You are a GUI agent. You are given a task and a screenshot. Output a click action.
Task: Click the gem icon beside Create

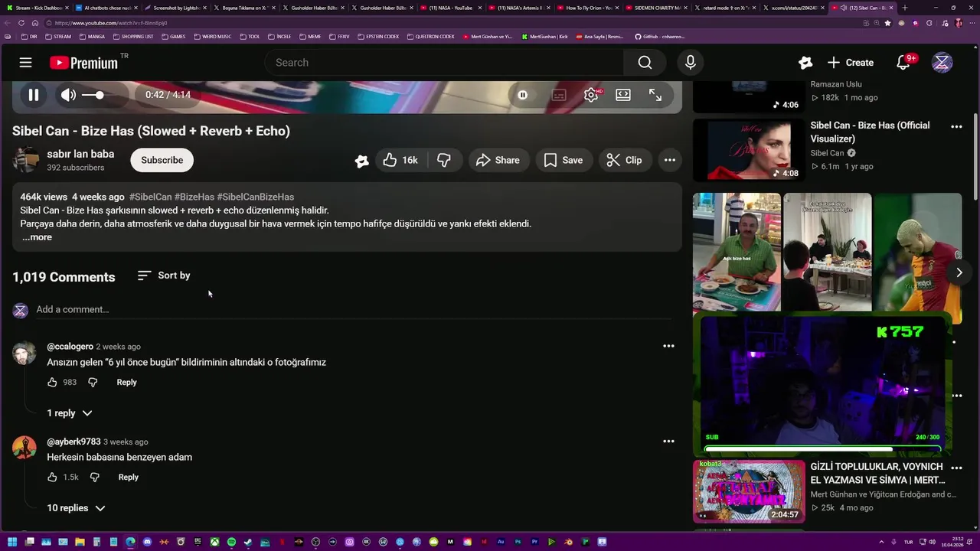[805, 63]
